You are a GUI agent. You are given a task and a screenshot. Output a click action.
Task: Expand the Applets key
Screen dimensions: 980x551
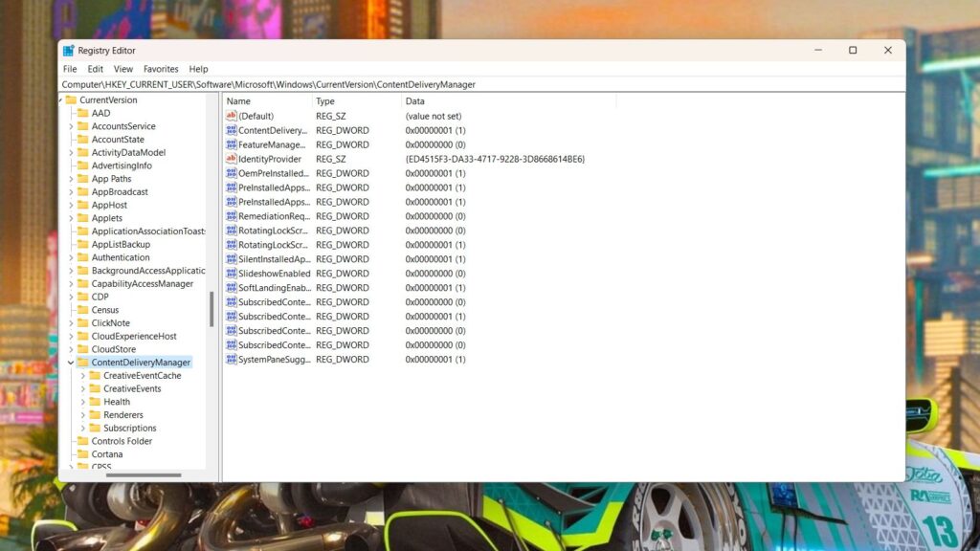pyautogui.click(x=71, y=218)
